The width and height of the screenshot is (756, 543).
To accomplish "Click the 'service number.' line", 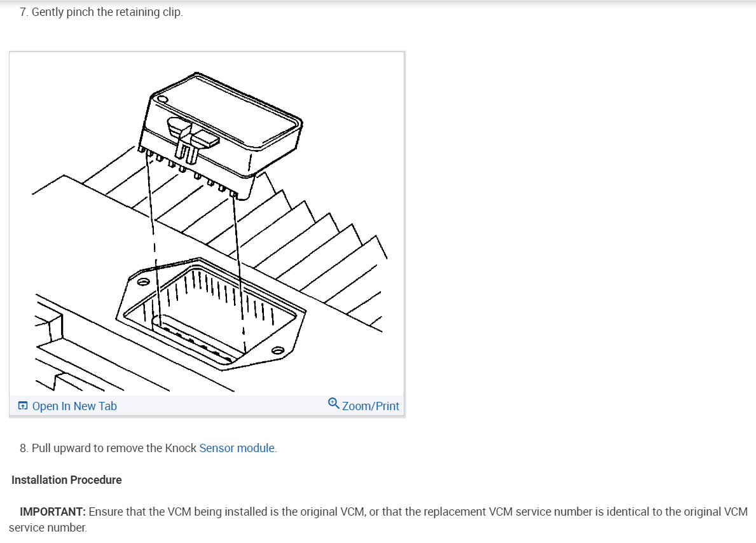I will point(48,528).
